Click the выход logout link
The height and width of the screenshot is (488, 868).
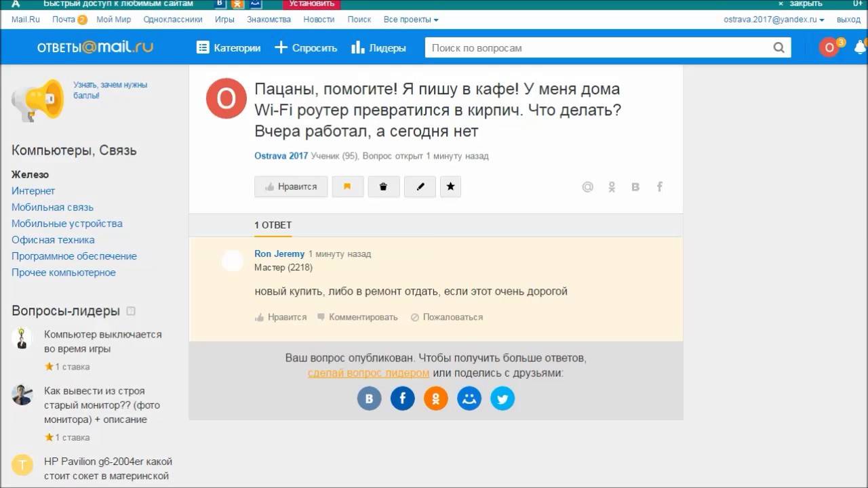coord(848,20)
